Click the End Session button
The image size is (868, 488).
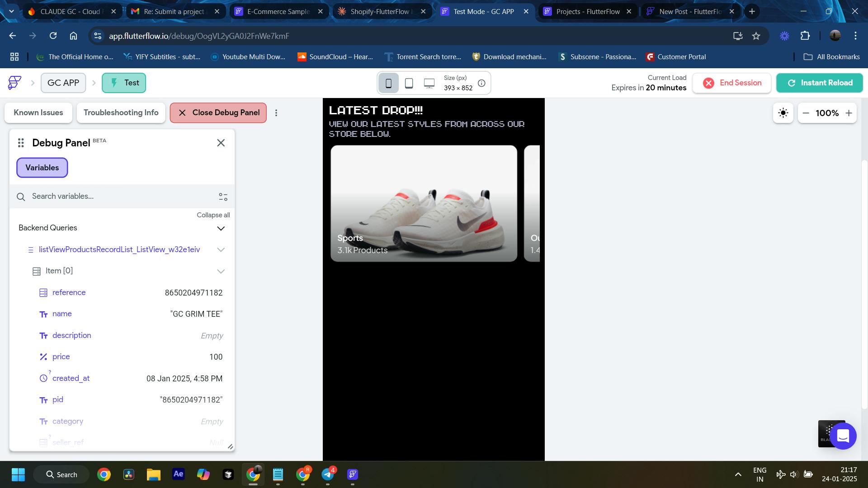click(731, 83)
